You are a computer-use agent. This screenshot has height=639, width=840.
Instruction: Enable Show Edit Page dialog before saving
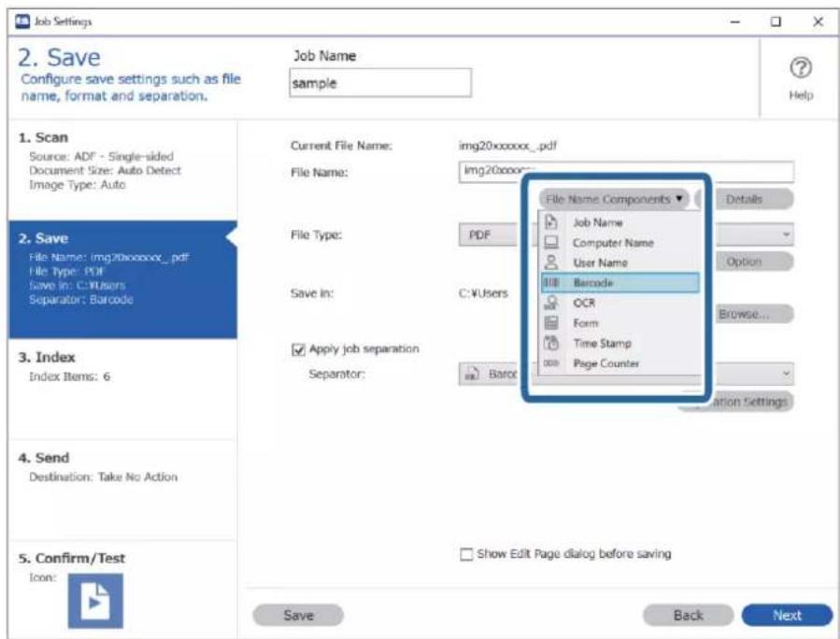(466, 554)
